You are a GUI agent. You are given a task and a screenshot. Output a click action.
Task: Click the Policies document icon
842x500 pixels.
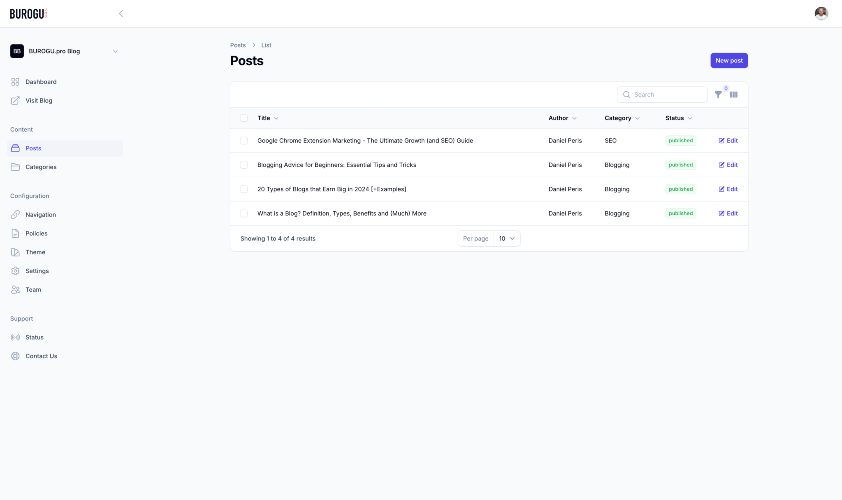15,234
